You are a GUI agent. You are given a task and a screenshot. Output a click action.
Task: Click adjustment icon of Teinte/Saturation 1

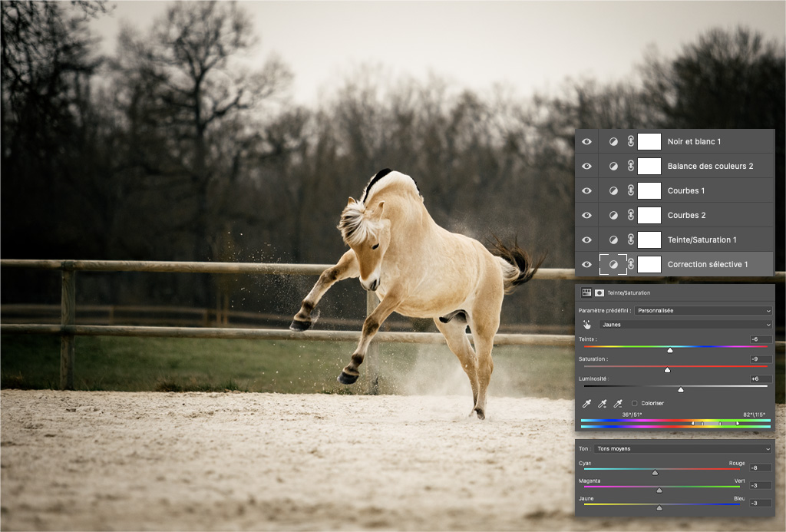(613, 240)
